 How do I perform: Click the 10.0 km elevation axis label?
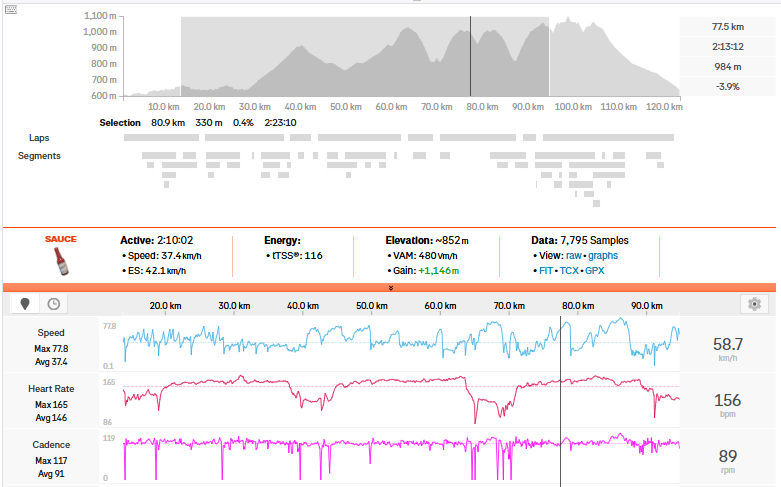tap(163, 107)
